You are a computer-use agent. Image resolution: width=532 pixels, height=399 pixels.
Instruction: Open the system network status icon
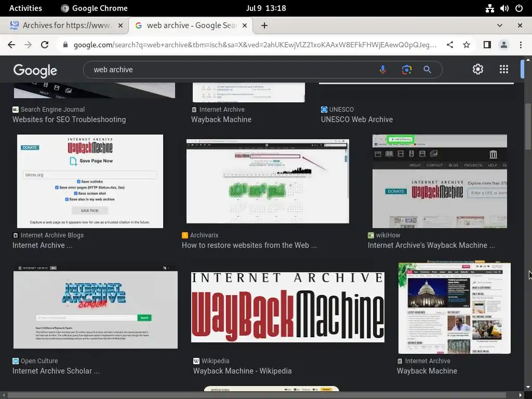coord(489,8)
